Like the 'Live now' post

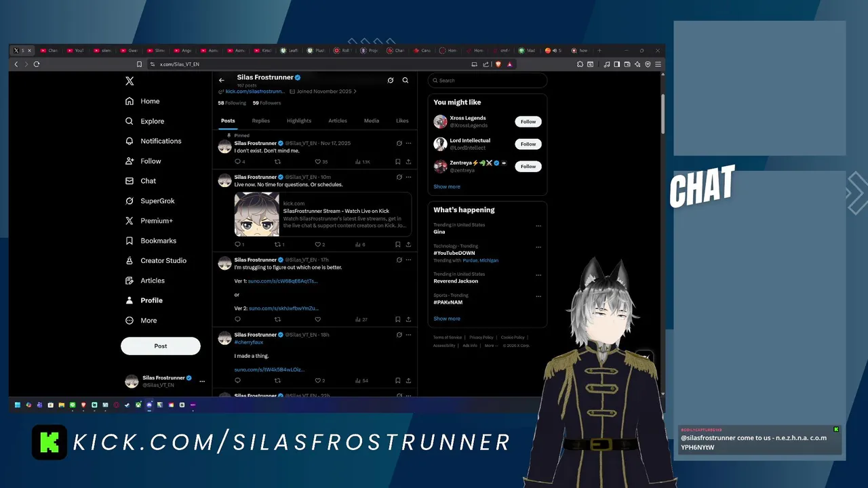317,245
